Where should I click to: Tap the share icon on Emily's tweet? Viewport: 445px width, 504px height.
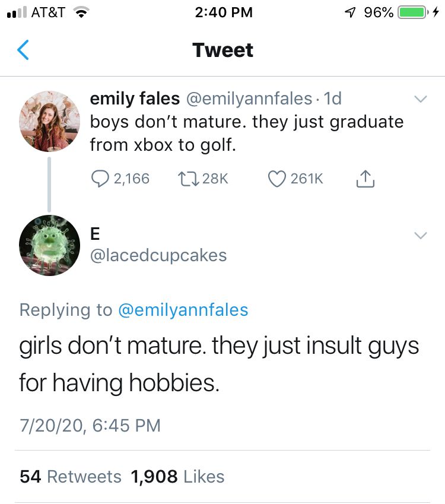point(365,178)
